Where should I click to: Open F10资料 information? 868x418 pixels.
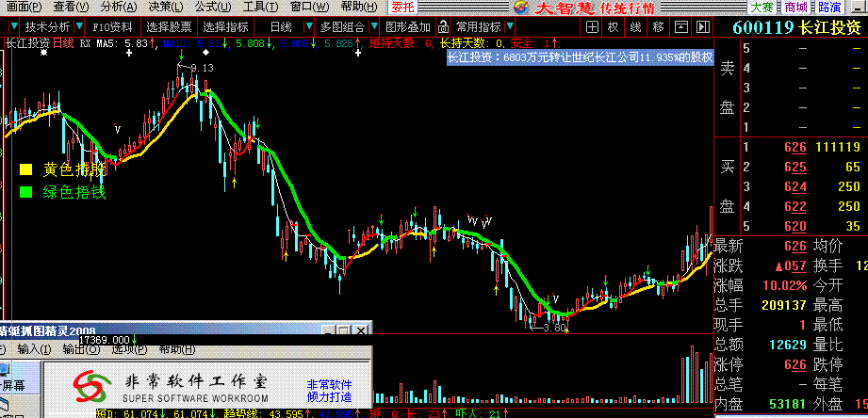(x=112, y=26)
